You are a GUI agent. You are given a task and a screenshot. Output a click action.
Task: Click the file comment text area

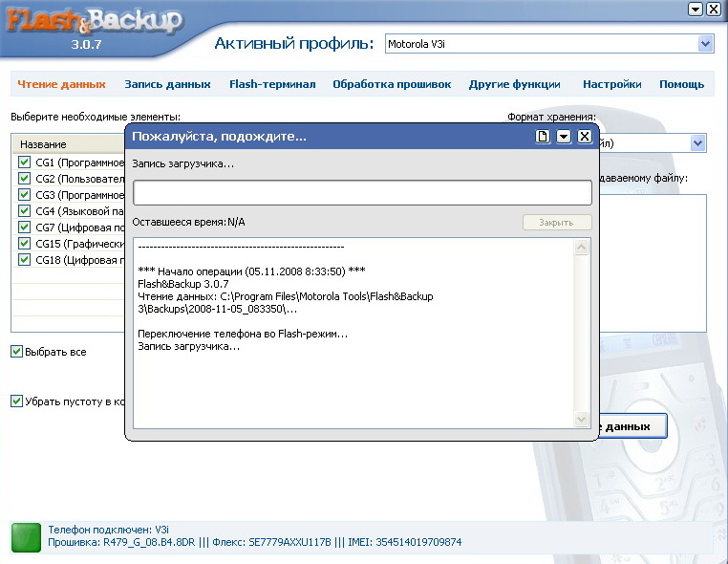point(653,264)
